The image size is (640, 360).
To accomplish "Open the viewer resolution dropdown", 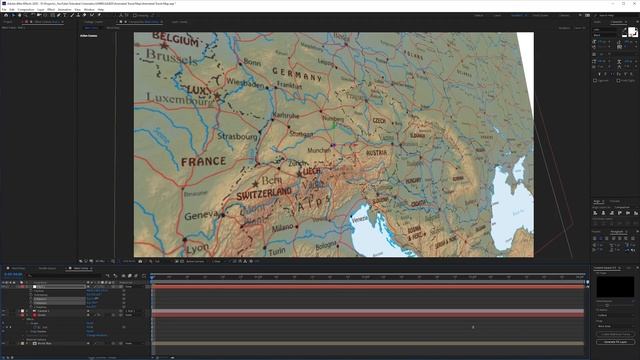I will (x=157, y=261).
